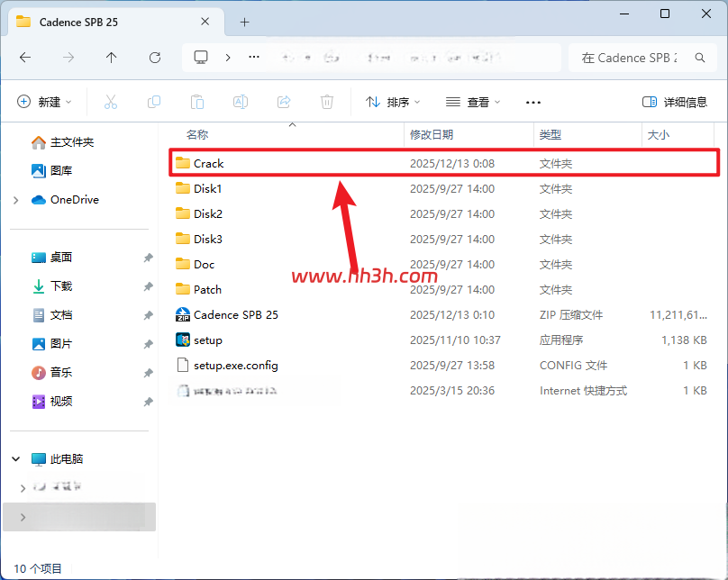The height and width of the screenshot is (580, 728).
Task: Select the Cadence SPB 25 tab
Action: [114, 22]
